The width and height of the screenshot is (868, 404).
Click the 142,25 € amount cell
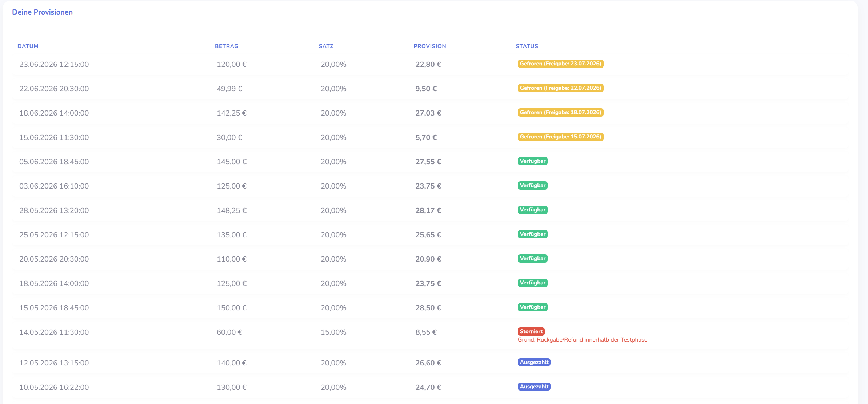pos(232,113)
